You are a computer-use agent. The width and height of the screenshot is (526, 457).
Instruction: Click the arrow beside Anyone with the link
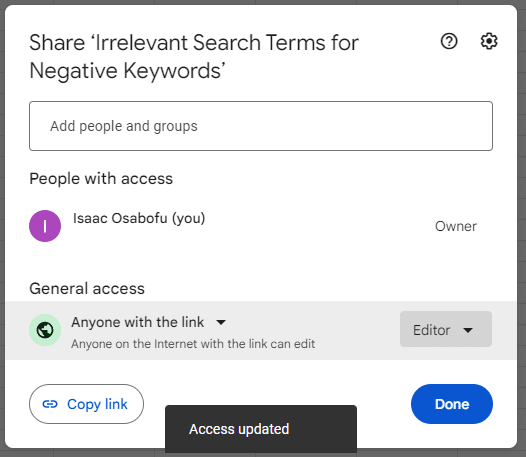[221, 322]
